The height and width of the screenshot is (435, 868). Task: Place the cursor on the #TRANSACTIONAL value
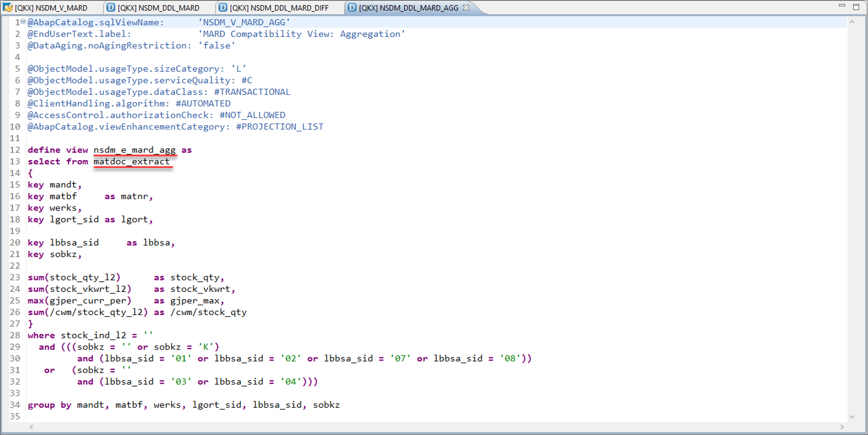[252, 92]
